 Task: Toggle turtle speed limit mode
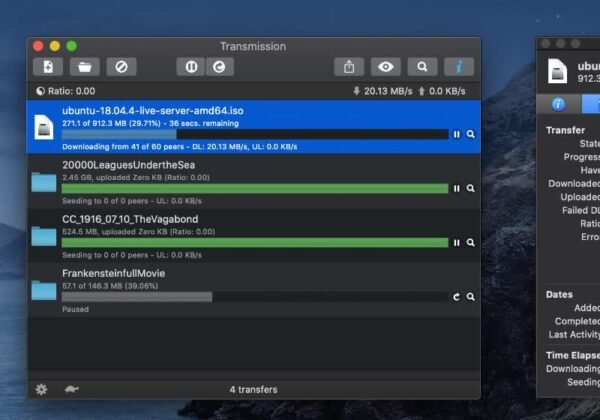pos(71,389)
